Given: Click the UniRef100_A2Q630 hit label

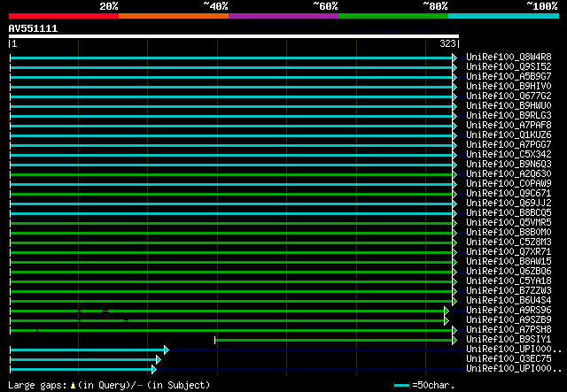Looking at the screenshot, I should (x=508, y=173).
